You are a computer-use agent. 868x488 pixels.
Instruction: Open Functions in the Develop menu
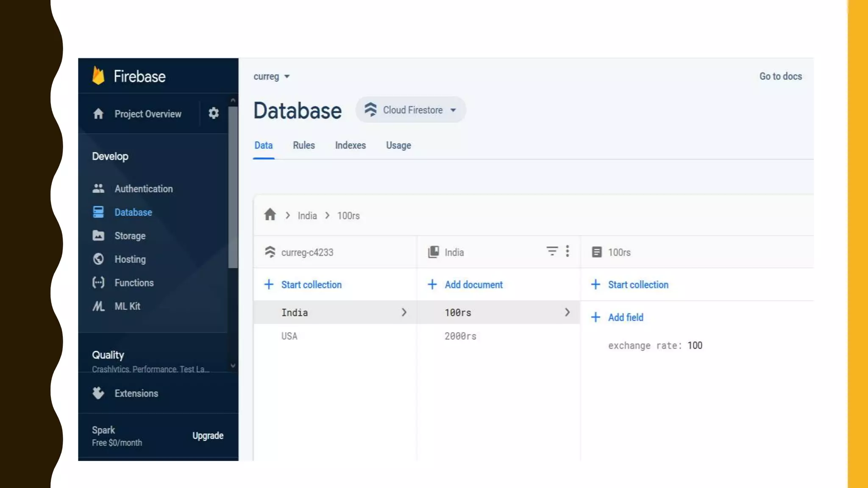click(134, 283)
